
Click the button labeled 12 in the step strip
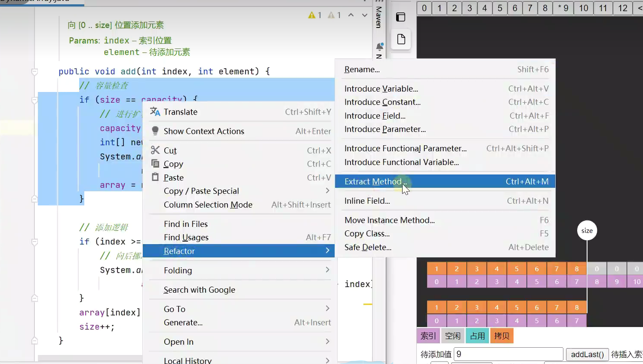coord(623,8)
